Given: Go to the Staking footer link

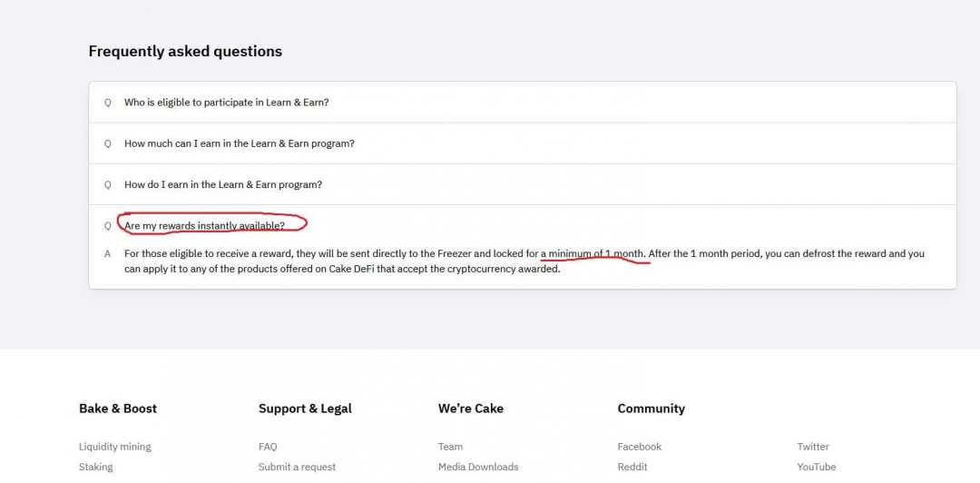Looking at the screenshot, I should pyautogui.click(x=96, y=467).
